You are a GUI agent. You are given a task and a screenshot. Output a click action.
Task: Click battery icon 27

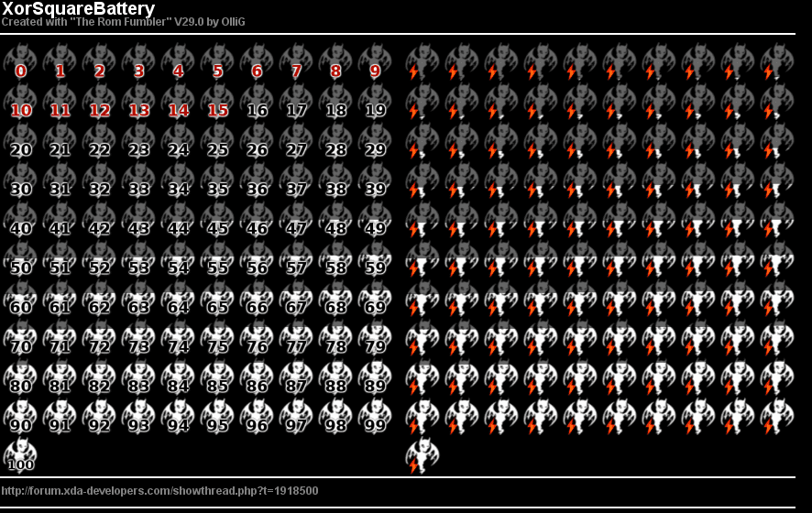296,141
